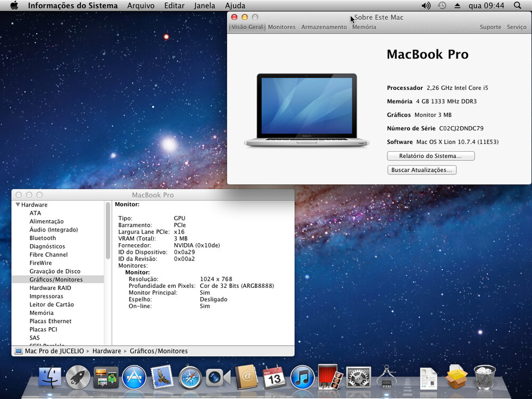Image resolution: width=532 pixels, height=399 pixels.
Task: Open Photo Booth in the dock
Action: [330, 377]
